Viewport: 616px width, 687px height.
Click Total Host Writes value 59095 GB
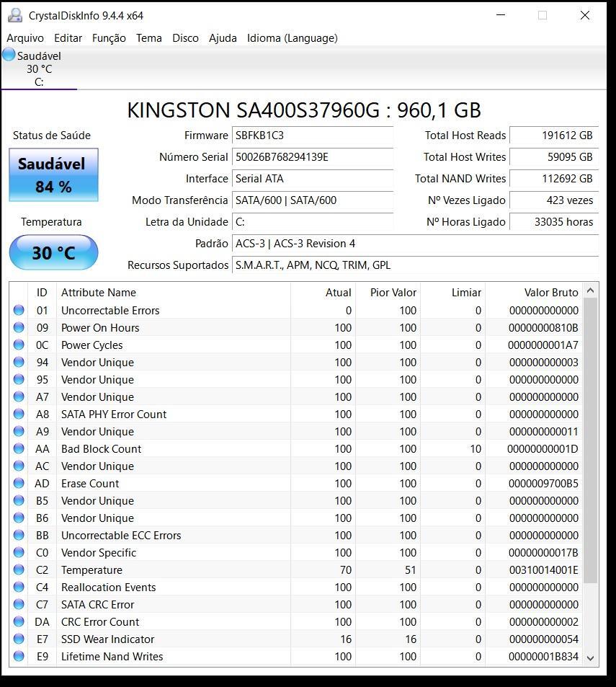tap(554, 157)
